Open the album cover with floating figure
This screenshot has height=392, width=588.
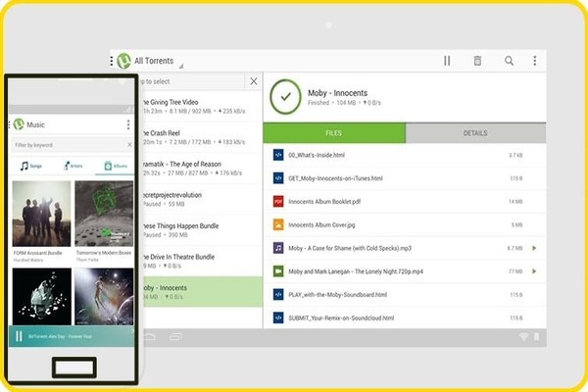(x=104, y=296)
